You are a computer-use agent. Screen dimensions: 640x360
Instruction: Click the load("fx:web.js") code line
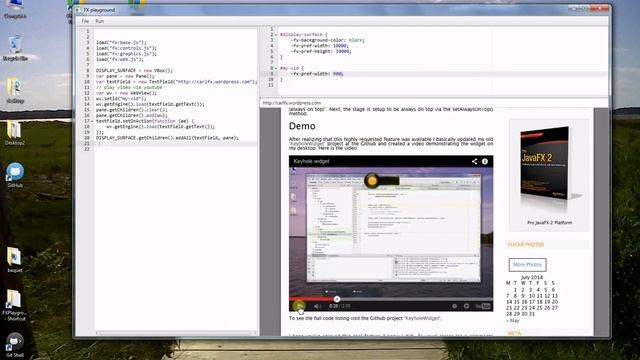tap(120, 59)
